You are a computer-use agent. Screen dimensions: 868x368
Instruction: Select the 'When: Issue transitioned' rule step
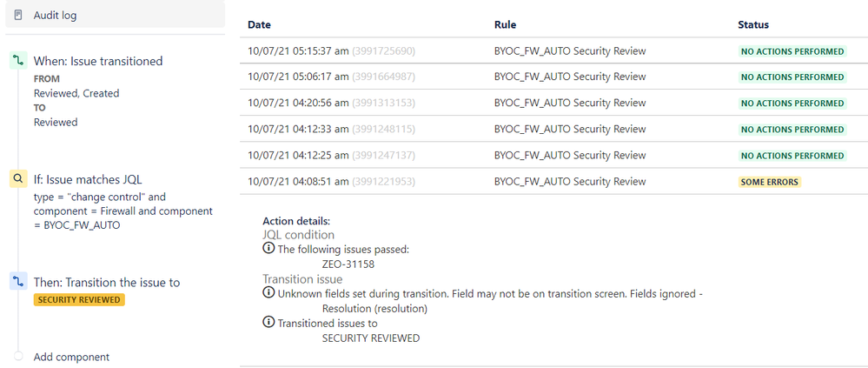coord(97,61)
